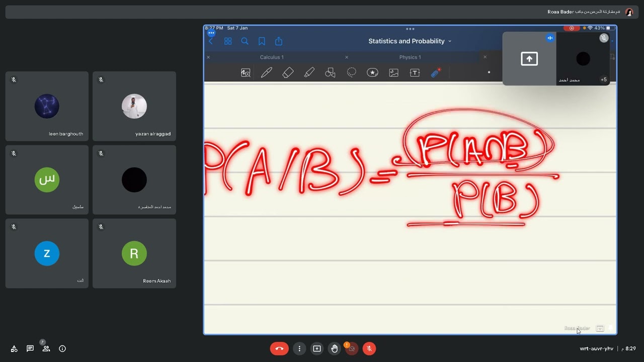The image size is (644, 362).
Task: Open the elements sticker tool
Action: [372, 73]
